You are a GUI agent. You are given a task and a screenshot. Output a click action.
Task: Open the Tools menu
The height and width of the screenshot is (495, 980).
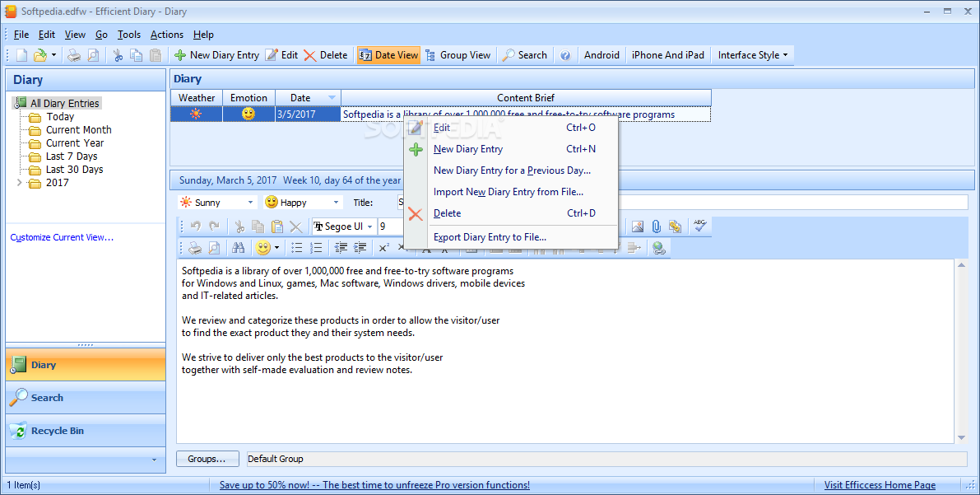coord(128,35)
